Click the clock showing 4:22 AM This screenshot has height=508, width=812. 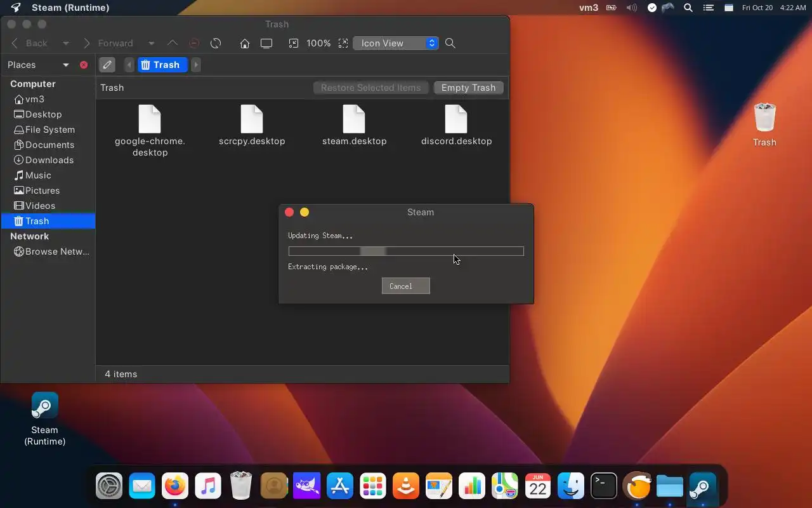pyautogui.click(x=793, y=8)
